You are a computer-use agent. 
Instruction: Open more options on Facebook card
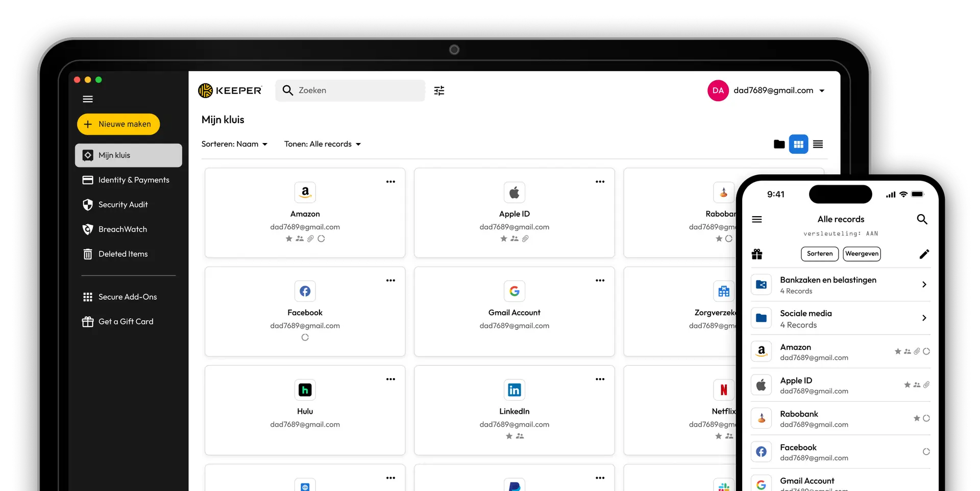[x=390, y=280]
